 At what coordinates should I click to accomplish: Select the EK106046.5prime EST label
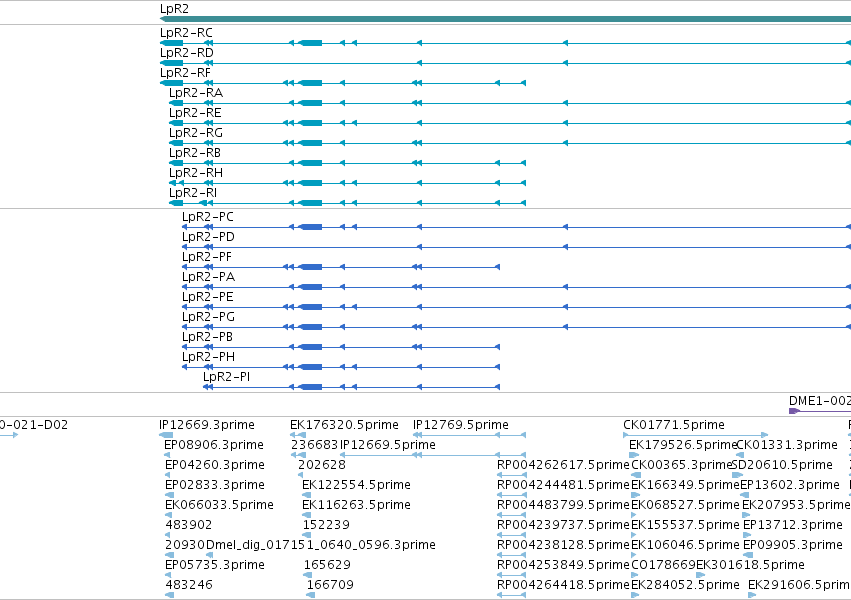click(x=685, y=546)
